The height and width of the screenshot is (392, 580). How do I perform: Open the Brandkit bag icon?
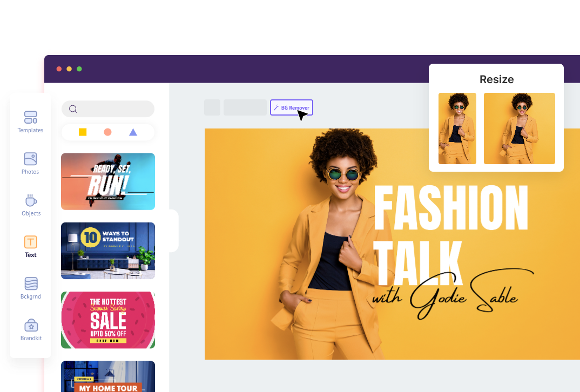click(x=31, y=326)
